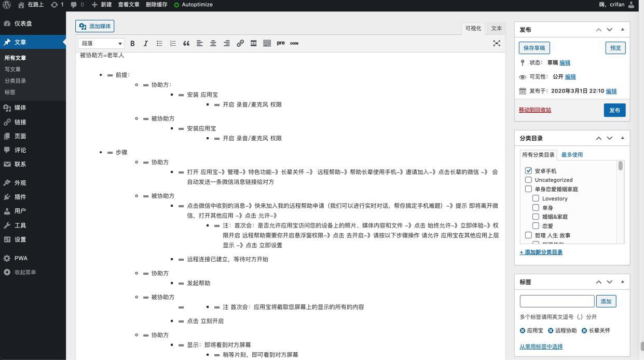Show the 所有分类目录 tab
644x360 pixels.
(x=539, y=155)
